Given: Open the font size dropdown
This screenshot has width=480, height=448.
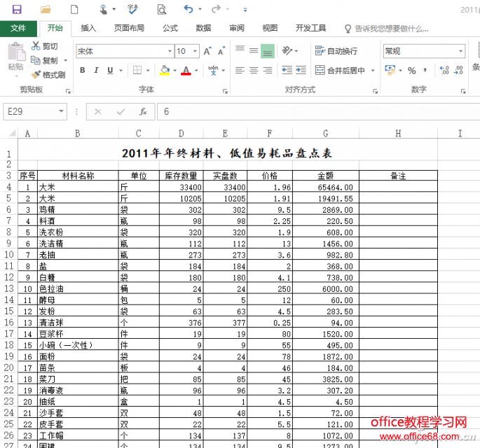Looking at the screenshot, I should pos(195,51).
